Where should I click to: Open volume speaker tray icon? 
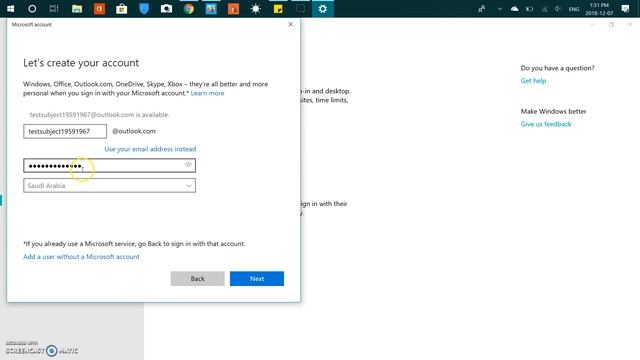pos(558,9)
